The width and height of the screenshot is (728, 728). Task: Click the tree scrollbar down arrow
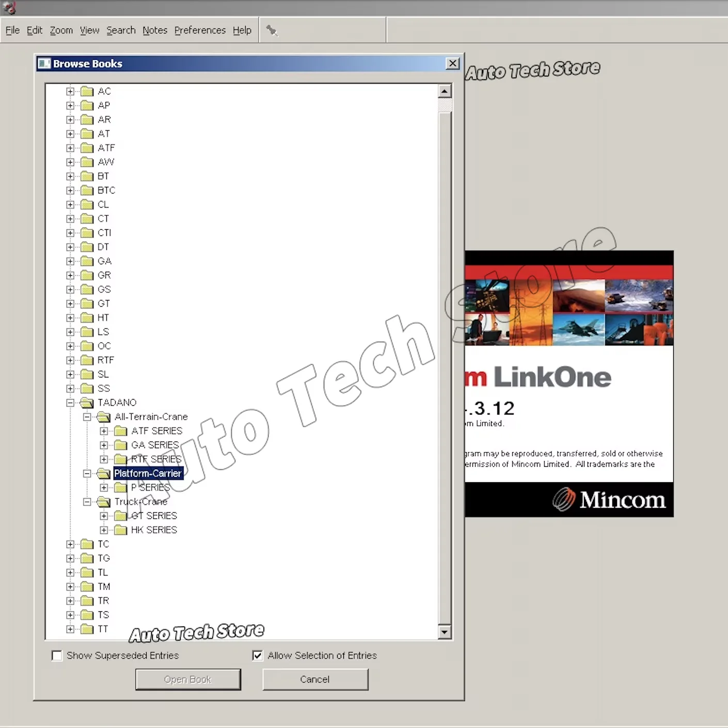445,632
